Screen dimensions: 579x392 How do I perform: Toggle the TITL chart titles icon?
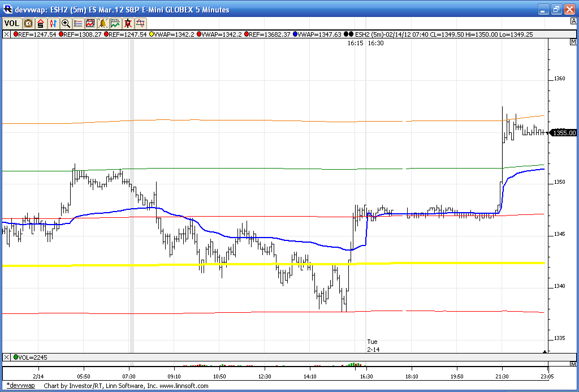point(115,24)
